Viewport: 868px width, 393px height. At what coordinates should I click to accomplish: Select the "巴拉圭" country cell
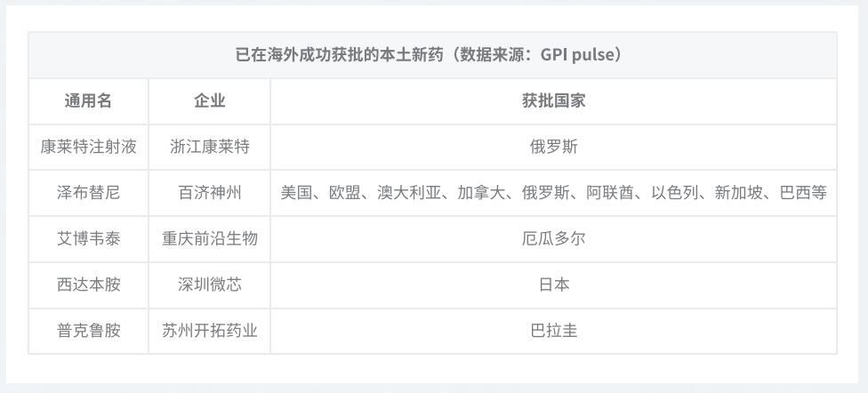point(553,331)
